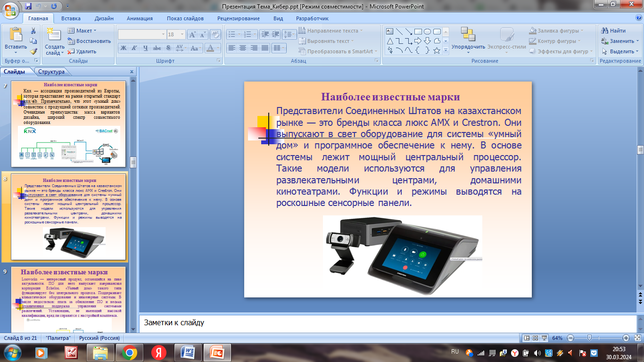
Task: Click the Палитра theme name in status bar
Action: (58, 338)
